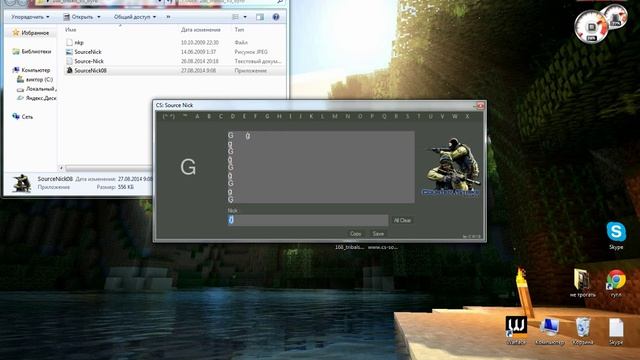Screen dimensions: 640x360
Task: Switch to letter O tab
Action: (x=360, y=116)
